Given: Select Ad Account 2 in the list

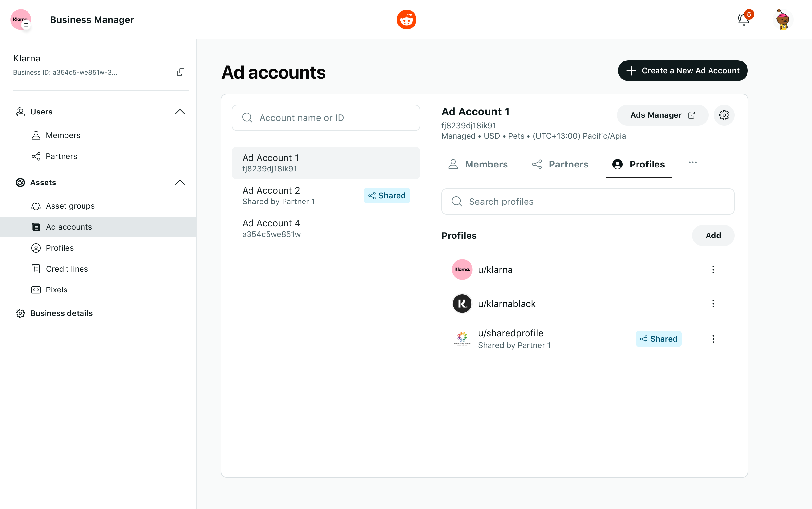Looking at the screenshot, I should tap(326, 196).
